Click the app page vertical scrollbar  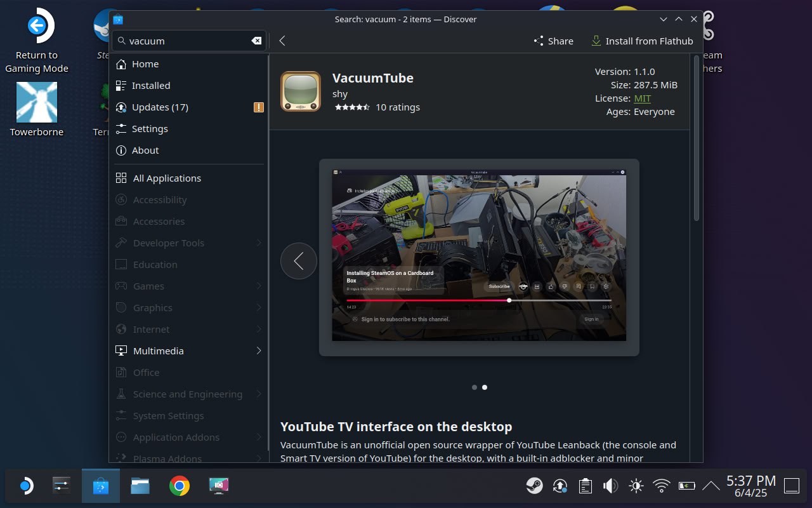coord(696,138)
